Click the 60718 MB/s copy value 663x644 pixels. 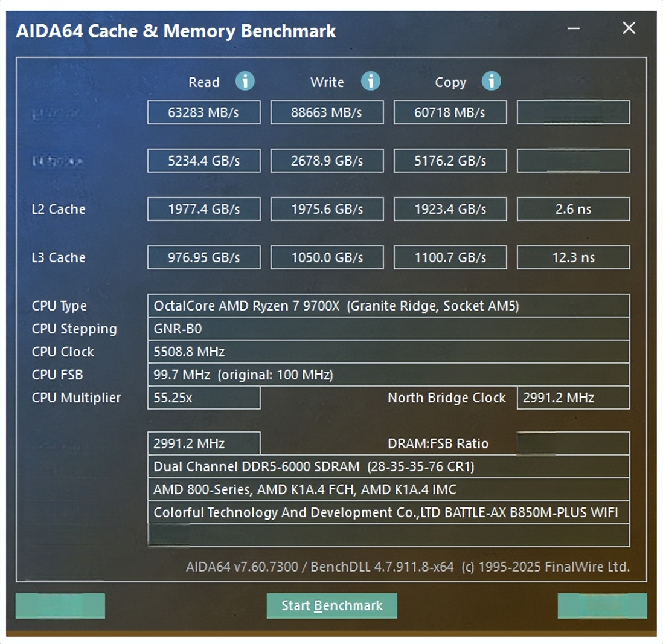(450, 112)
